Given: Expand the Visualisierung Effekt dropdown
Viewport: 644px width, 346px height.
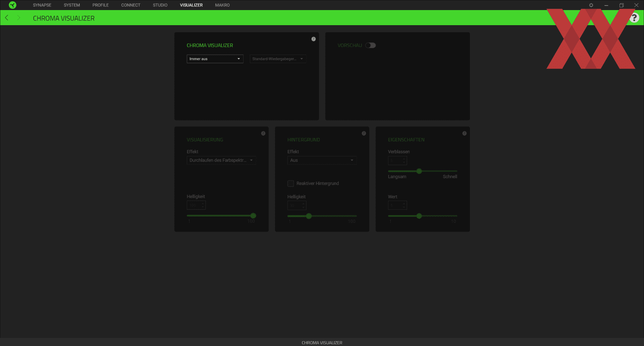Looking at the screenshot, I should (x=221, y=160).
